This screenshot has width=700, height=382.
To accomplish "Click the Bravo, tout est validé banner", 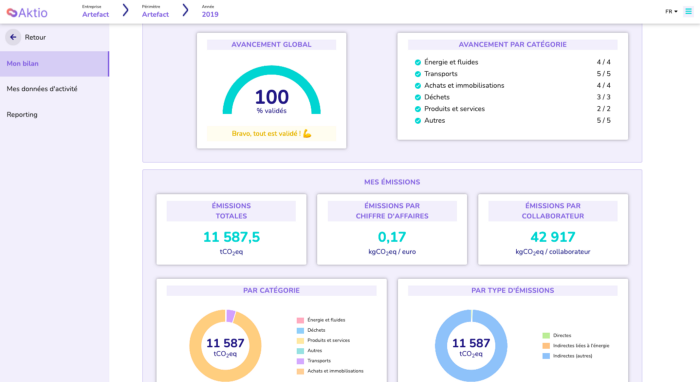I will [x=271, y=133].
